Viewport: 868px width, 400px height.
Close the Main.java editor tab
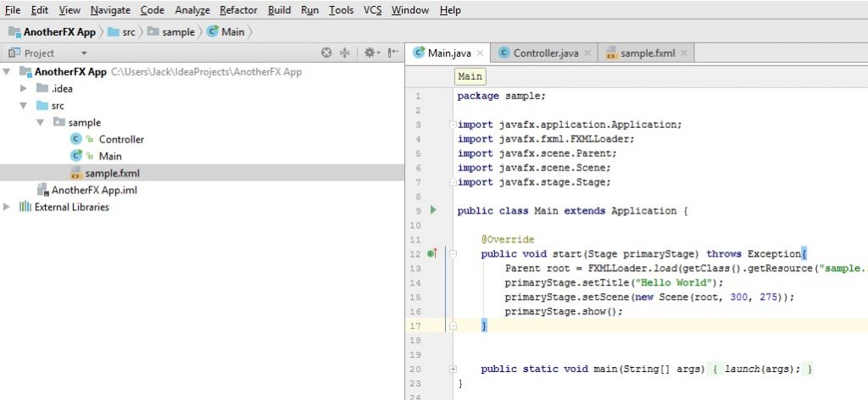tap(480, 53)
